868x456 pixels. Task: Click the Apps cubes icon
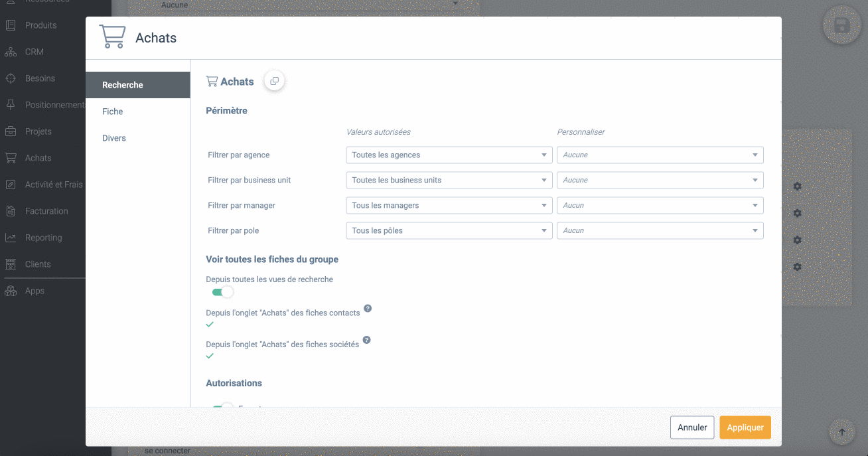pyautogui.click(x=11, y=291)
